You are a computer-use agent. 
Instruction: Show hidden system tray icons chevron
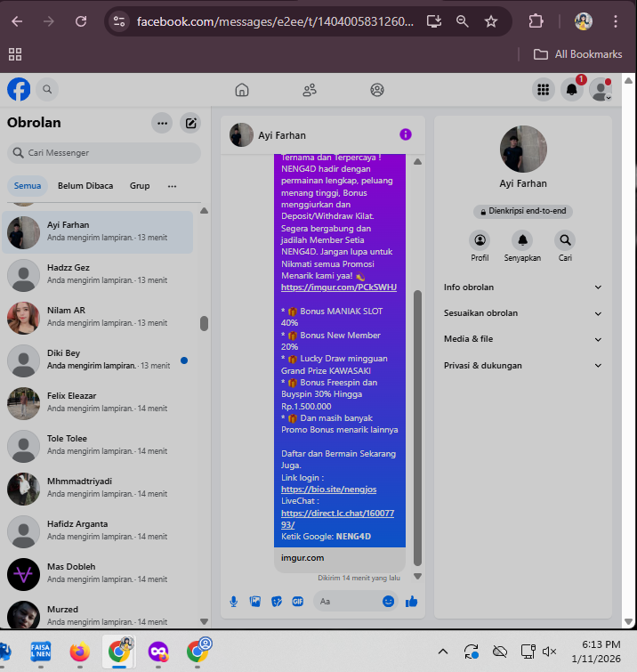click(x=443, y=652)
